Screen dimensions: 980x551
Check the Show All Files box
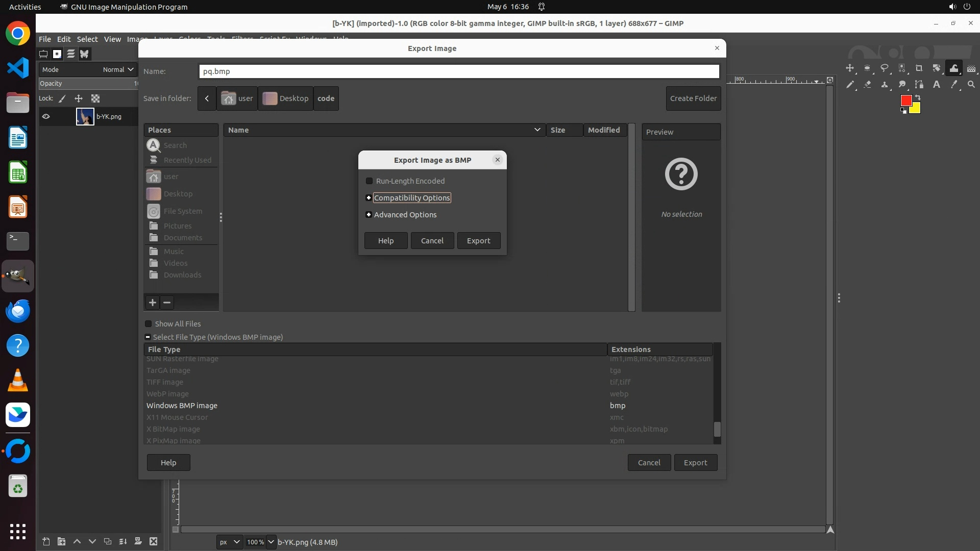[x=149, y=324]
